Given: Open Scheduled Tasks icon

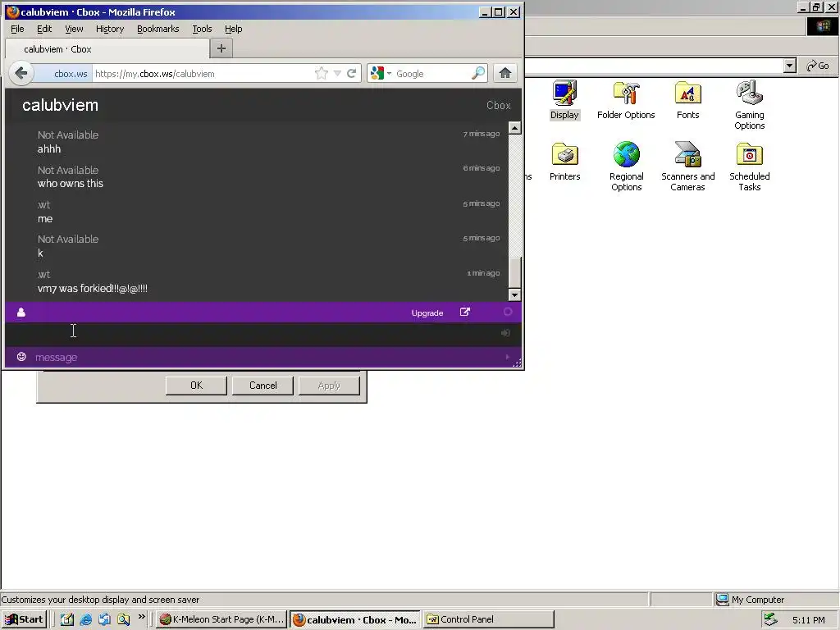Looking at the screenshot, I should (750, 167).
